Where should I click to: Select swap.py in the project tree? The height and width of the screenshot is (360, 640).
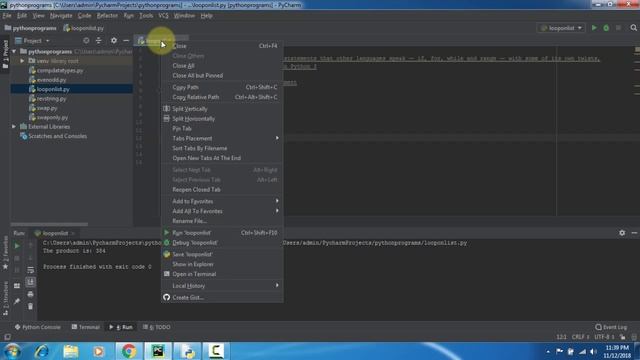[47, 108]
